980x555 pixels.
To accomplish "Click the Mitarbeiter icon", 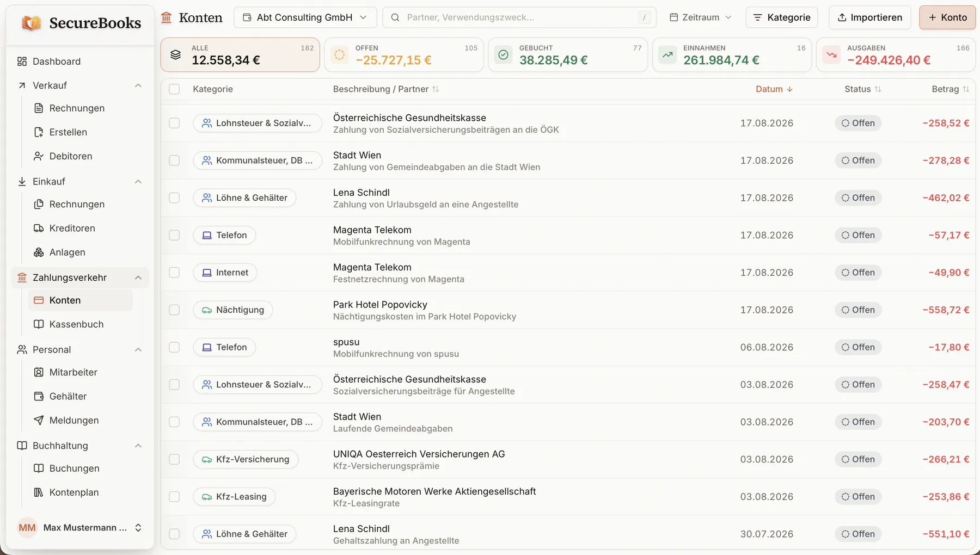I will point(39,372).
